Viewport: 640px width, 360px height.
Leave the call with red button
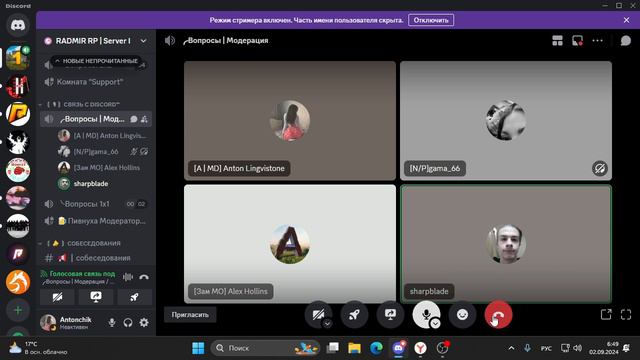[498, 314]
